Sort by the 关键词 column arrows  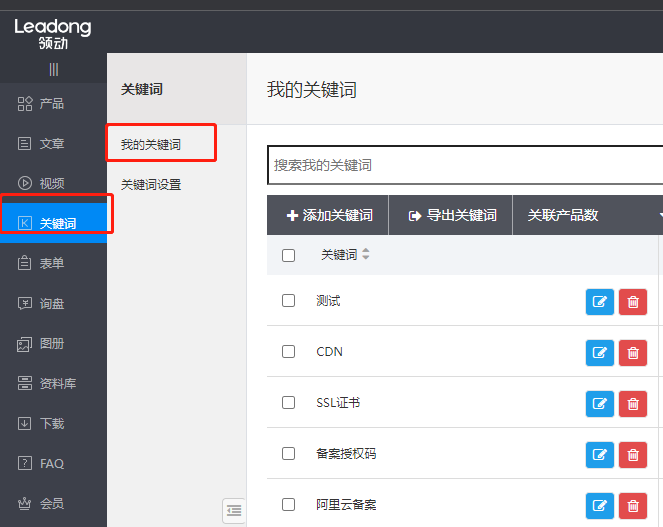tap(366, 255)
